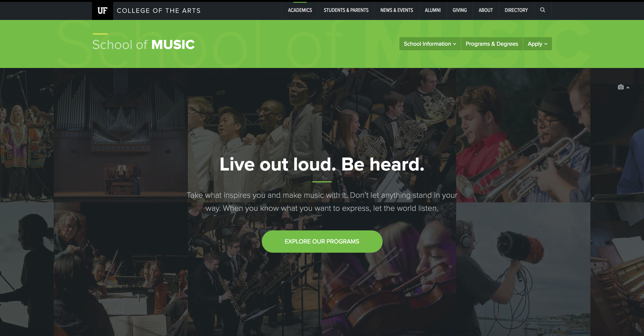This screenshot has height=336, width=644.
Task: Open the Directory menu item
Action: coord(516,10)
